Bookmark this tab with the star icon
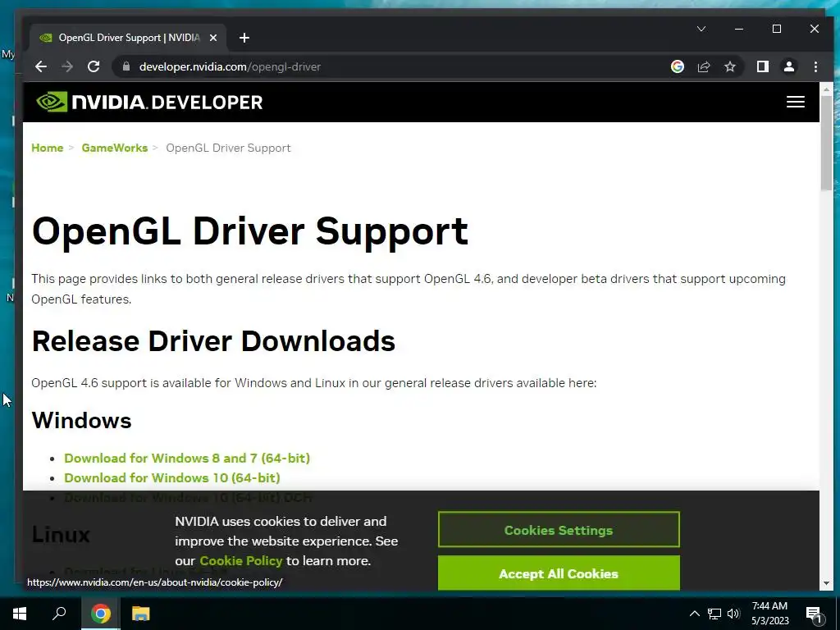The width and height of the screenshot is (840, 630). tap(729, 66)
